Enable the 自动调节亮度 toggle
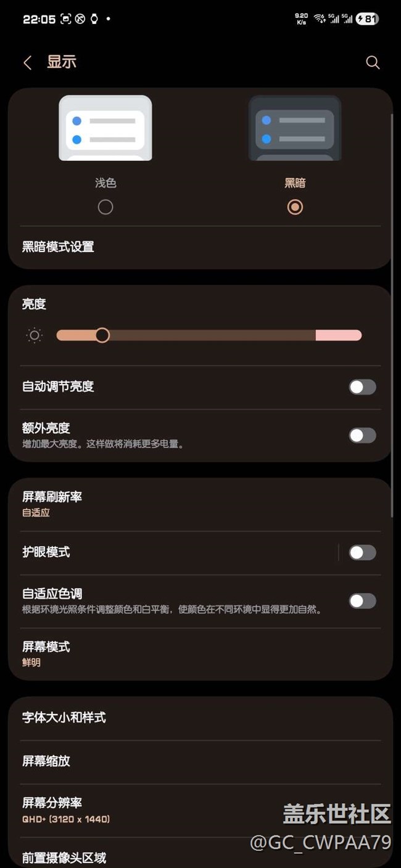 (x=362, y=387)
